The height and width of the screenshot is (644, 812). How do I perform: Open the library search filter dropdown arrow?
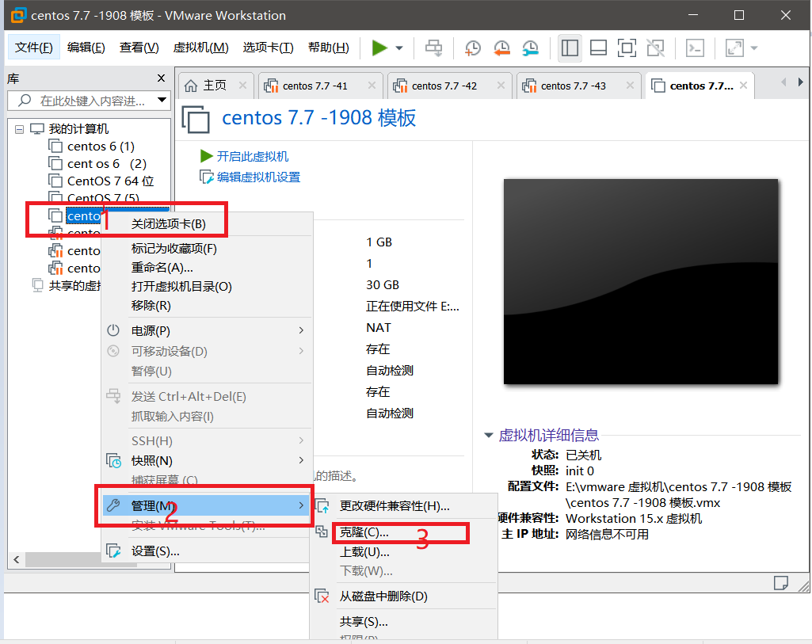[x=162, y=100]
